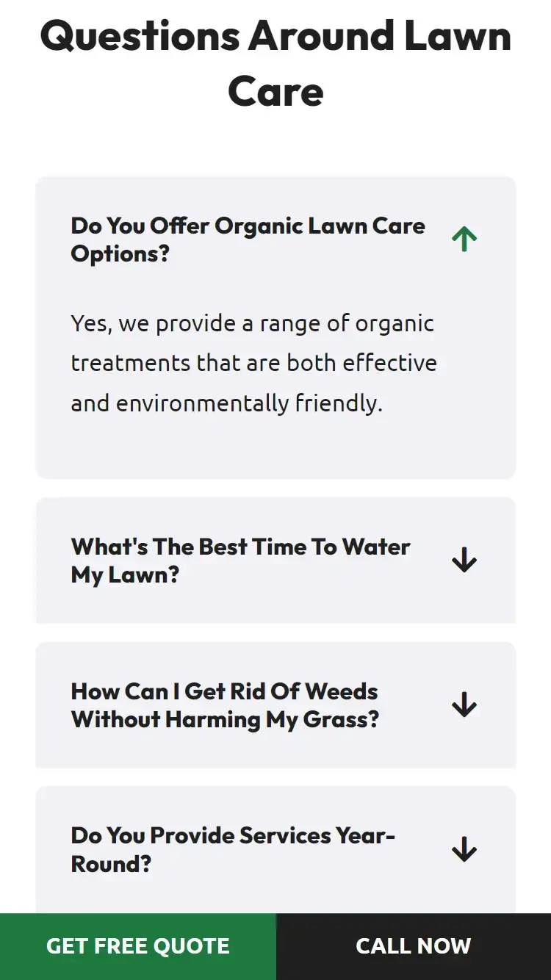The width and height of the screenshot is (551, 980).
Task: Click the "treatments that are both effective" line
Action: pyautogui.click(x=253, y=363)
